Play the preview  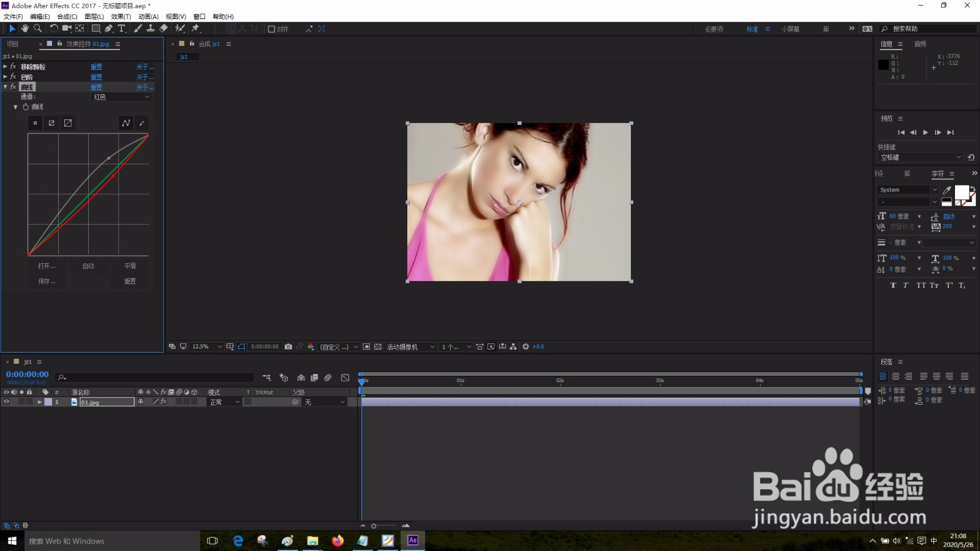[x=925, y=132]
